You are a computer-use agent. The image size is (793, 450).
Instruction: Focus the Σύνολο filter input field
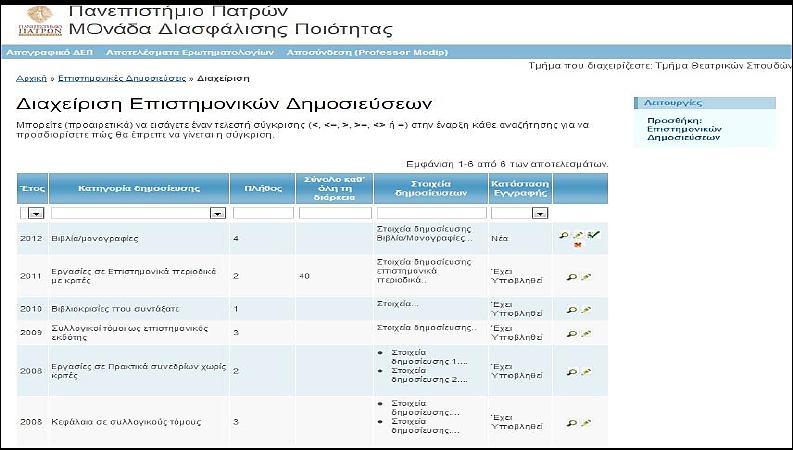335,213
